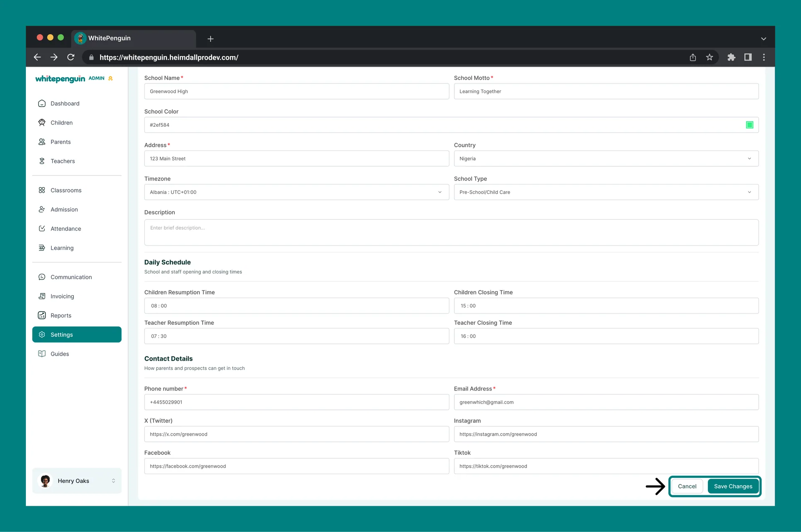
Task: Click the Classrooms grid icon
Action: 42,190
